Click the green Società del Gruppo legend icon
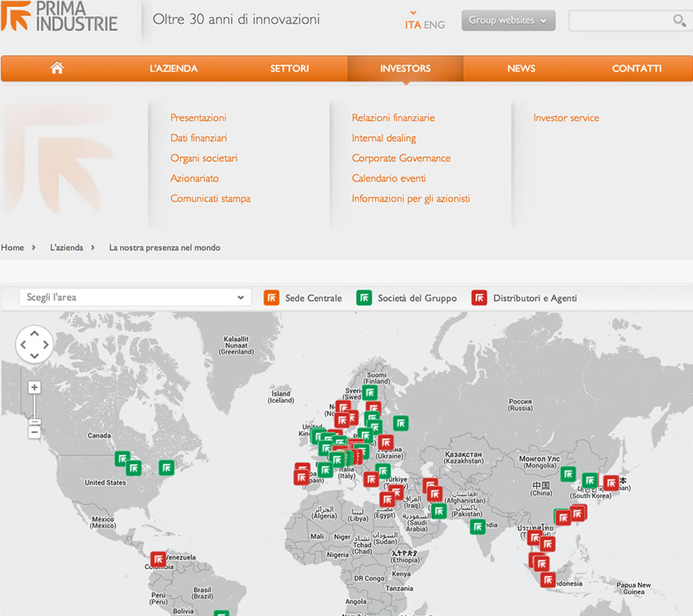The height and width of the screenshot is (616, 693). tap(364, 298)
